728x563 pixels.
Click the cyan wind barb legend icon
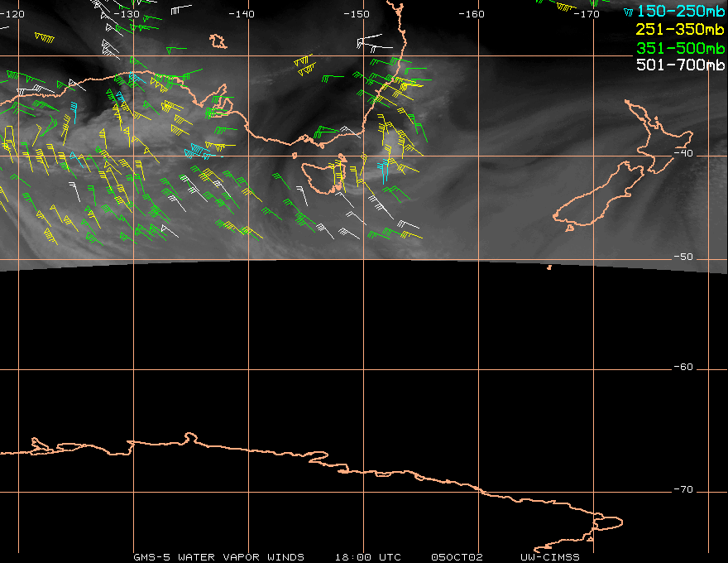pos(629,12)
